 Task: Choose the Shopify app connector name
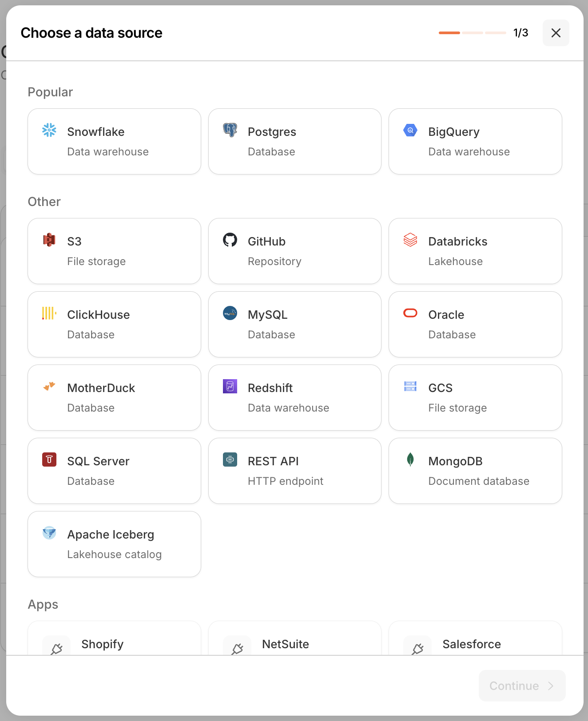pos(103,644)
